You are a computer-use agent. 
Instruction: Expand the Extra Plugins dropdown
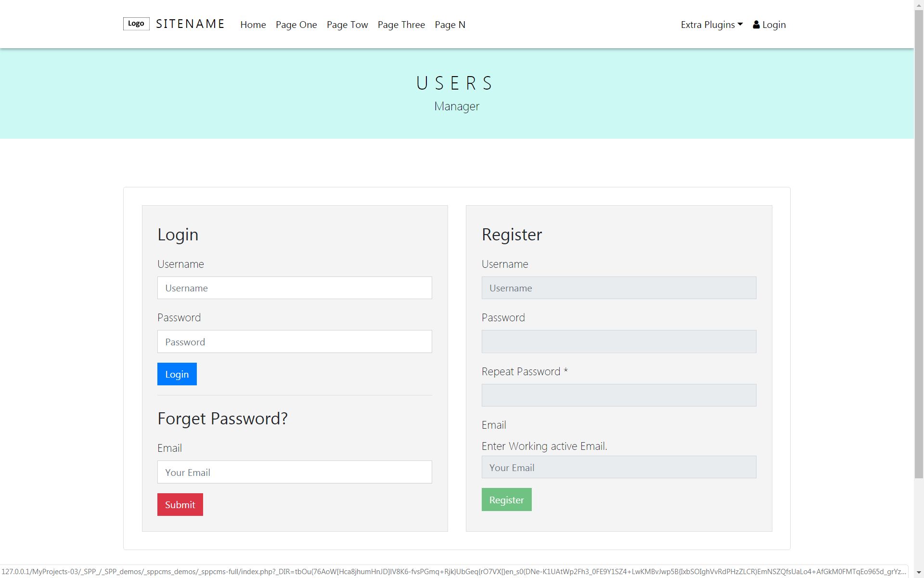(x=711, y=25)
